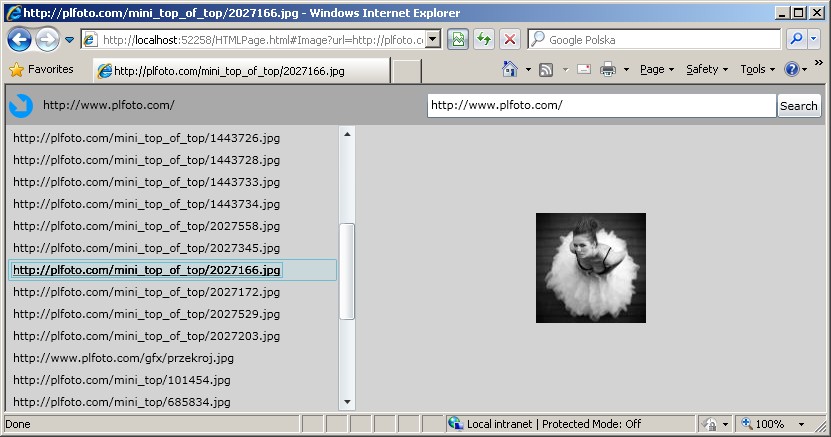This screenshot has height=437, width=831.
Task: Click the magnifier search button
Action: 796,39
